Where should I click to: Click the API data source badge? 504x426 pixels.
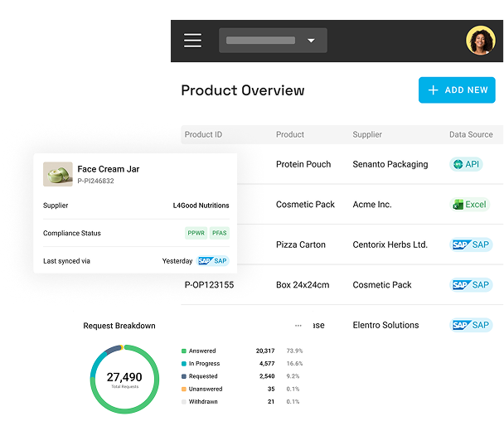[466, 164]
